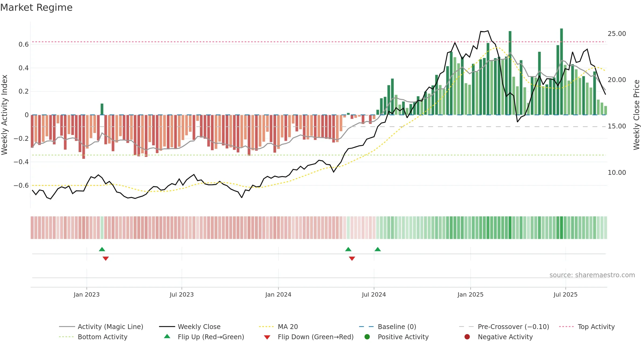Image resolution: width=644 pixels, height=362 pixels.
Task: Toggle Flip Down (Green→Red) legend entry
Action: point(309,337)
